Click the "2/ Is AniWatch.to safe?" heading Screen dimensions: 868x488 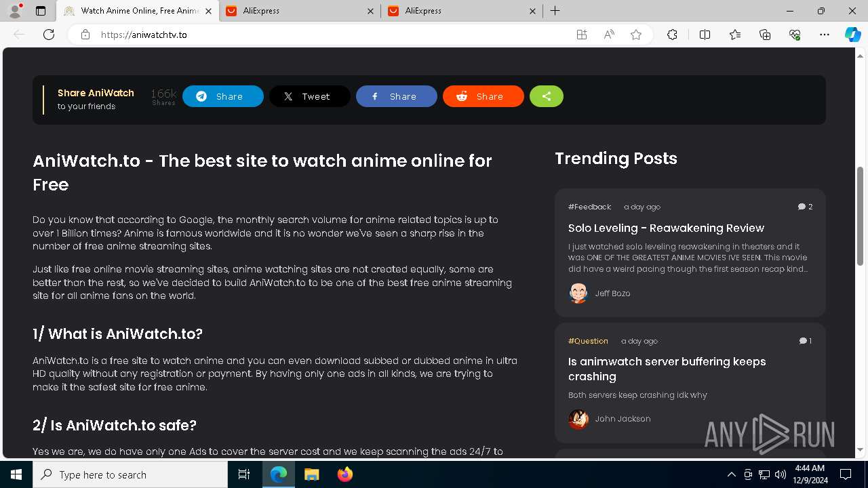(115, 425)
